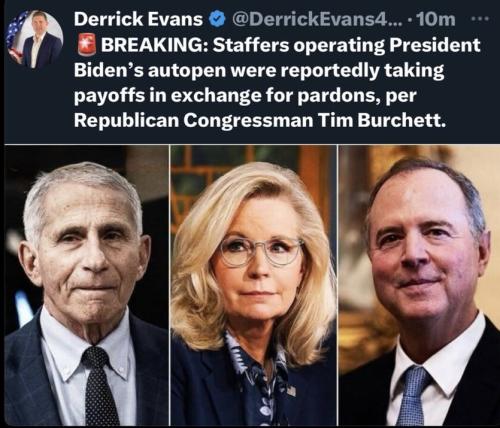Open the 10m timestamp permalink
The image size is (500, 428).
[435, 19]
